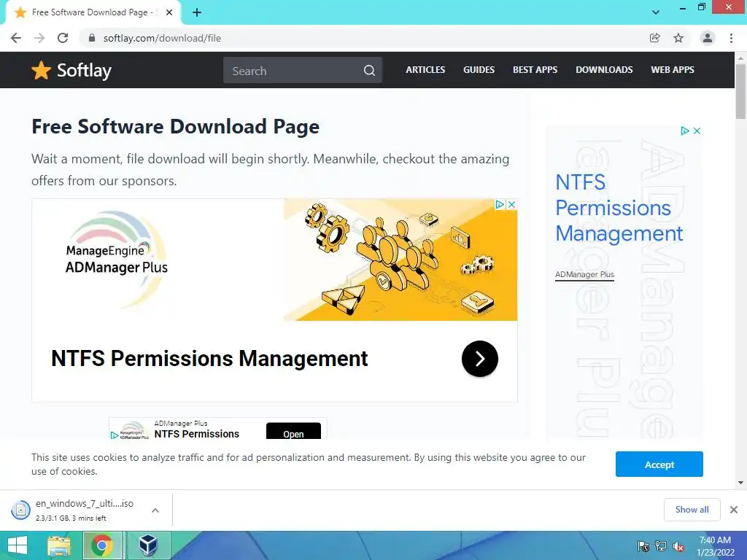Open the BEST APPS menu item
Screen dimensions: 747x560
[535, 69]
